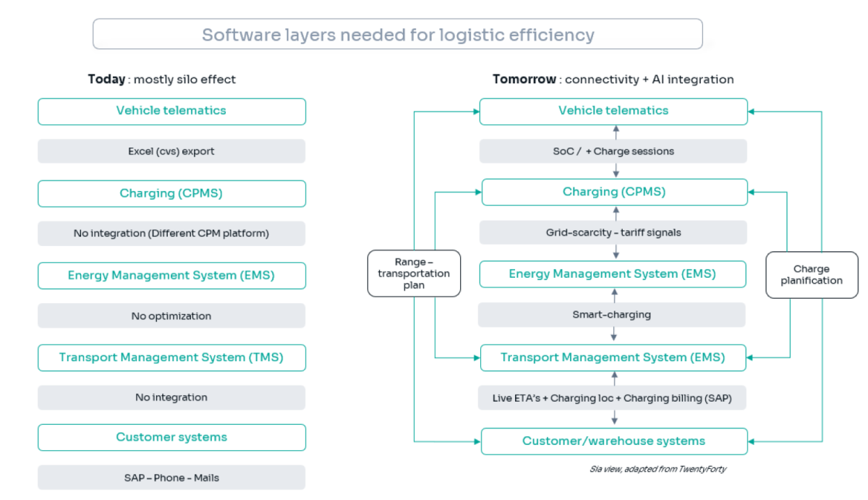Select the 'Today : mostly silo effect' heading
The width and height of the screenshot is (868, 500).
tap(162, 80)
